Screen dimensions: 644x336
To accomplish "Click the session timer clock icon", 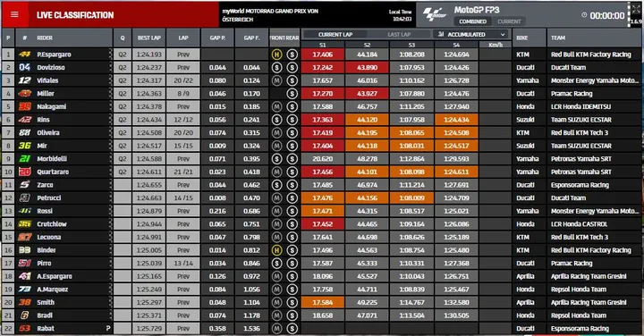I will tap(584, 15).
